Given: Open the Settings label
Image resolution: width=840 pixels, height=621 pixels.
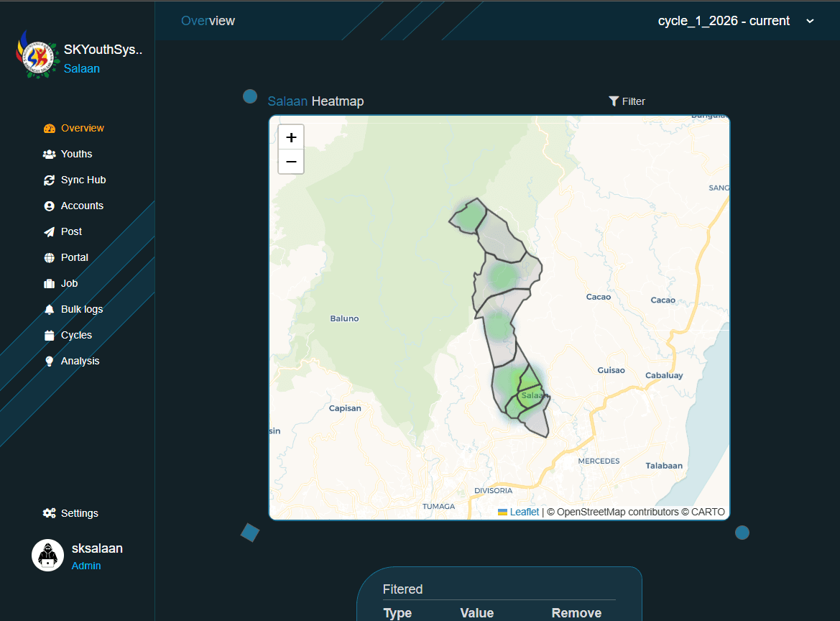Looking at the screenshot, I should click(x=80, y=513).
